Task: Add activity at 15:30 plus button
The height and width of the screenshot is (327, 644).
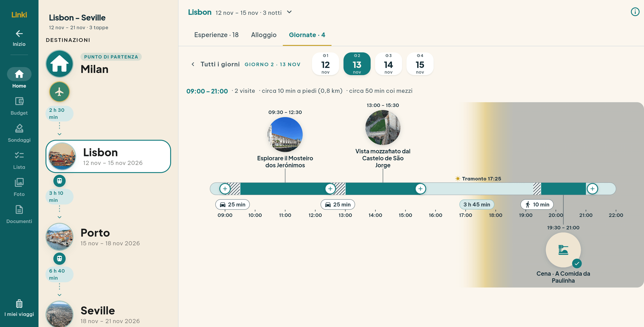Action: 420,189
